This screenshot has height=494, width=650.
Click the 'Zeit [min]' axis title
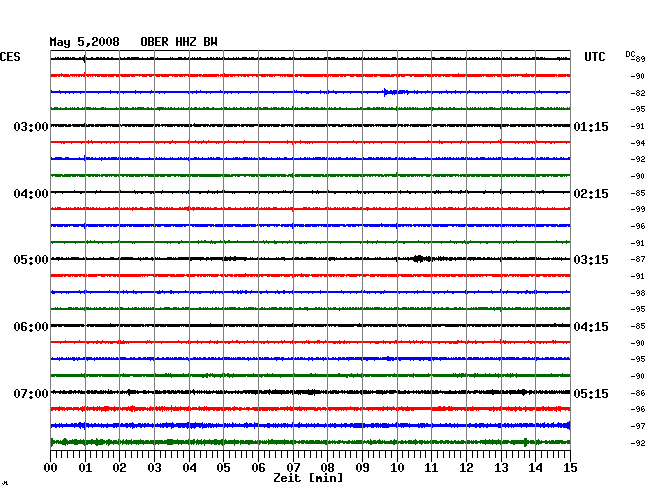(308, 478)
